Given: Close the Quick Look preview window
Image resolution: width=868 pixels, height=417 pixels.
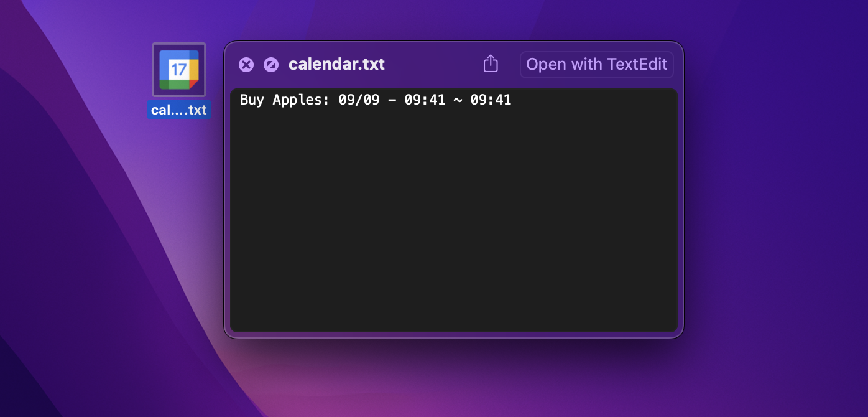Looking at the screenshot, I should pos(246,65).
